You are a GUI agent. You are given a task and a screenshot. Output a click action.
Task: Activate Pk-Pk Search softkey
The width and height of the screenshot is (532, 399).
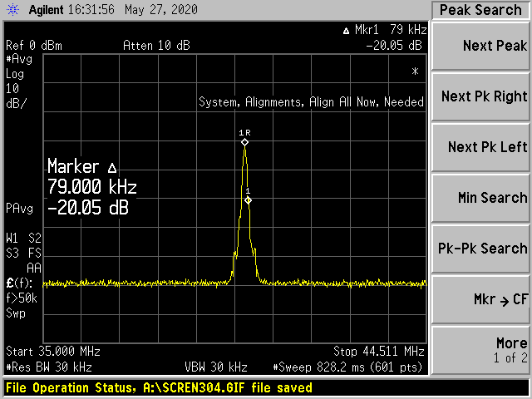coord(480,249)
